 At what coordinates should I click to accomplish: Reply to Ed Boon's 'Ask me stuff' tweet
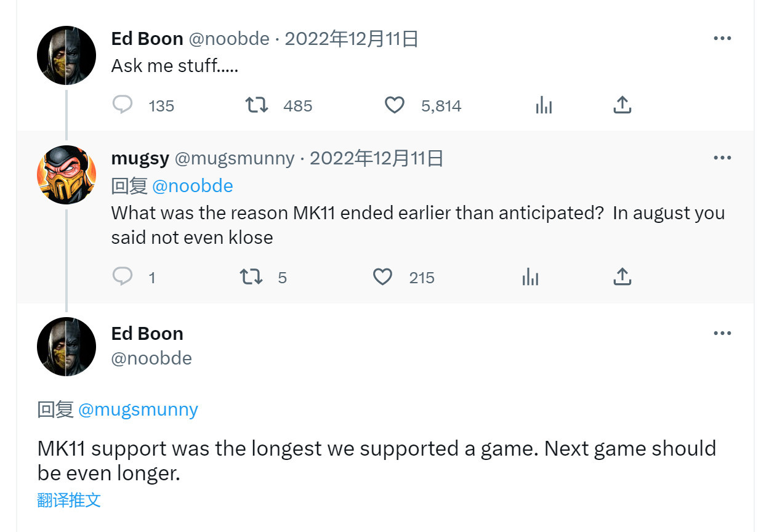pos(123,105)
